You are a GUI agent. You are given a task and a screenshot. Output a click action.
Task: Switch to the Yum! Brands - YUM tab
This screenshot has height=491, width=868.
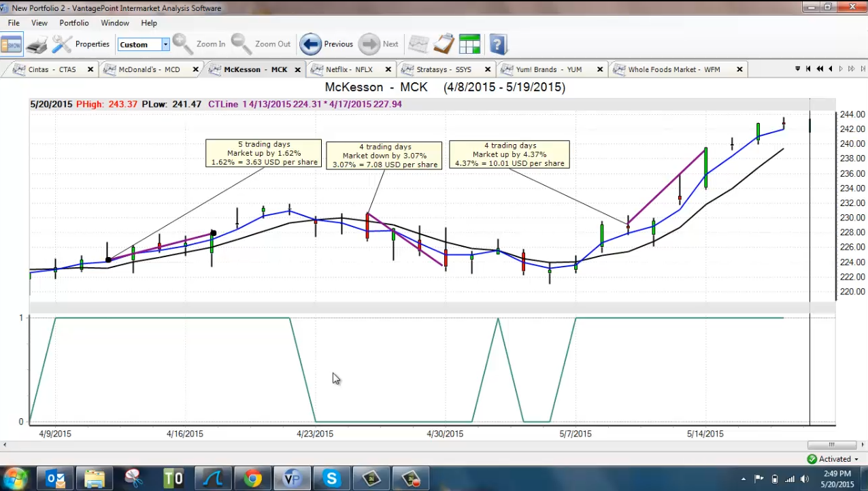click(550, 69)
